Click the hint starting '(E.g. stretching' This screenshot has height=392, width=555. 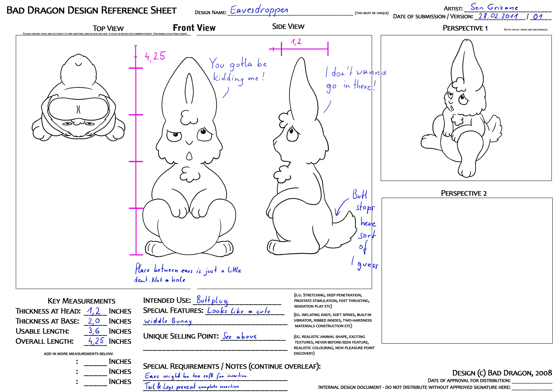click(331, 301)
